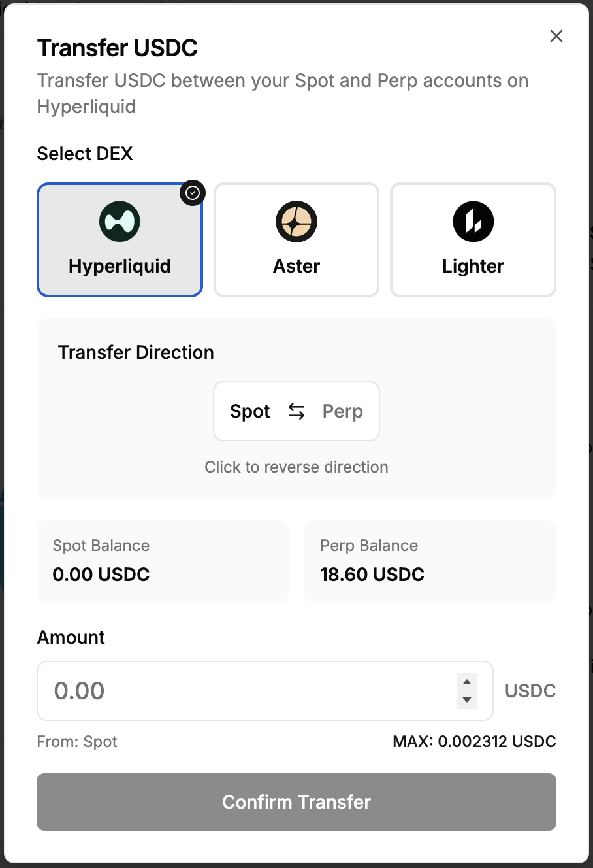The height and width of the screenshot is (868, 593).
Task: Click the Spot Balance card
Action: (x=162, y=561)
